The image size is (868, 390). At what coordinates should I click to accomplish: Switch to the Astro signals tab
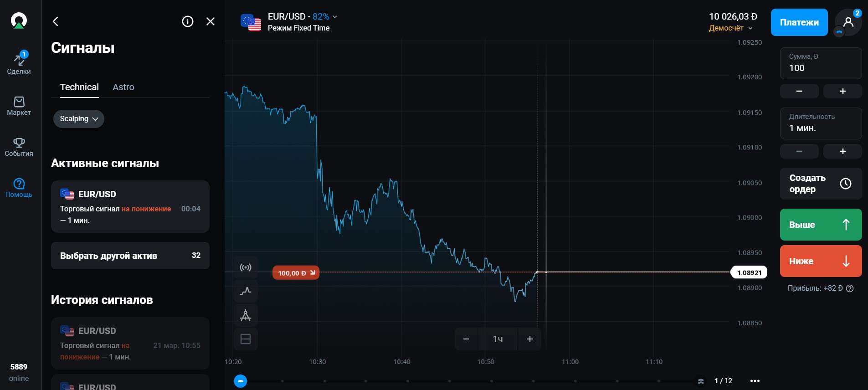(x=123, y=87)
